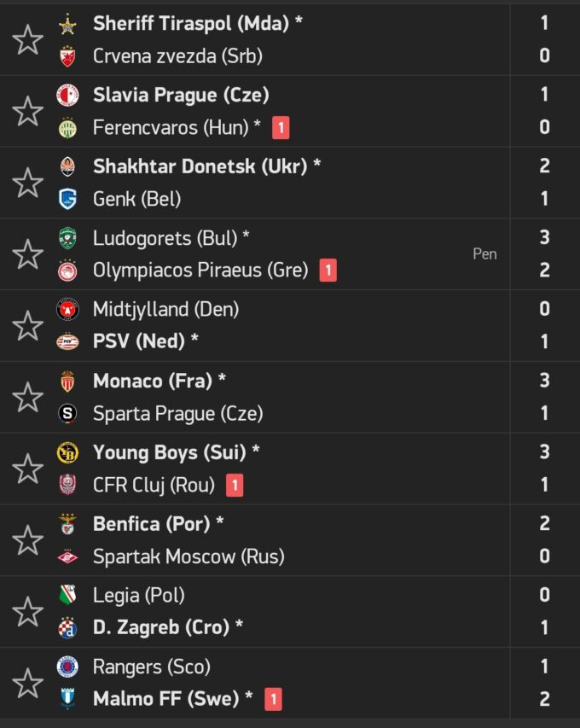This screenshot has height=728, width=580.
Task: Open the PSV (Ned) team name
Action: [x=139, y=342]
